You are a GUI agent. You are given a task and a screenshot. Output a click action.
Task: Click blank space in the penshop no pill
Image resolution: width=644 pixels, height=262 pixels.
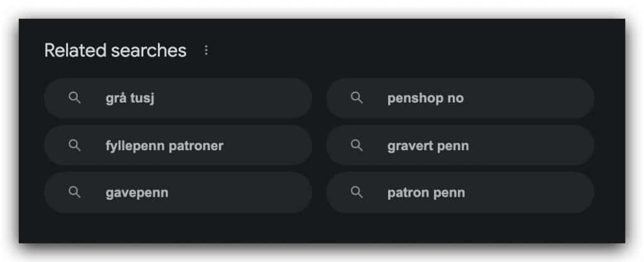tap(530, 99)
